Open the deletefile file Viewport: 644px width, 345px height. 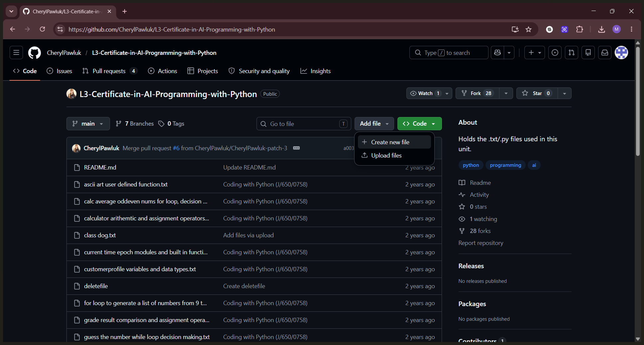[x=96, y=286]
